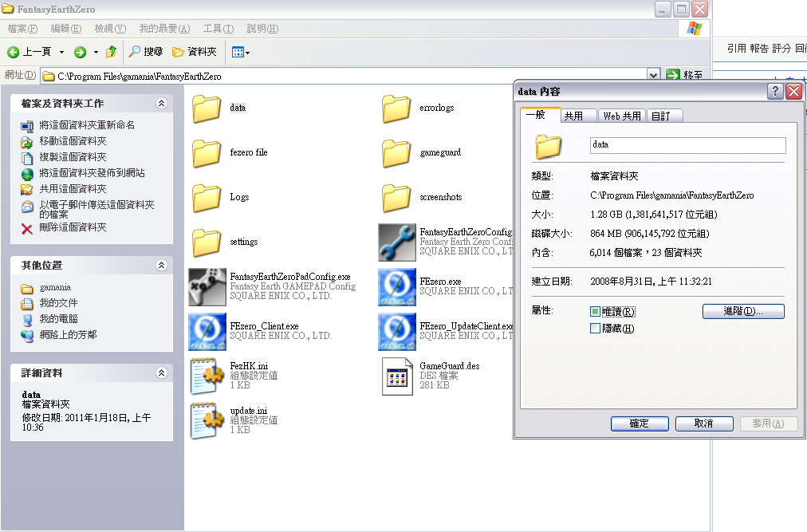The width and height of the screenshot is (807, 532).
Task: Click the 移至 Go button
Action: (684, 75)
